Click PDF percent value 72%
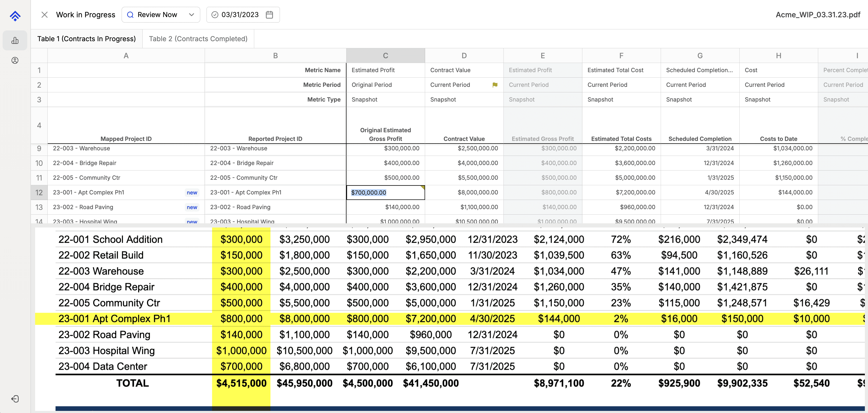Image resolution: width=868 pixels, height=413 pixels. tap(621, 239)
